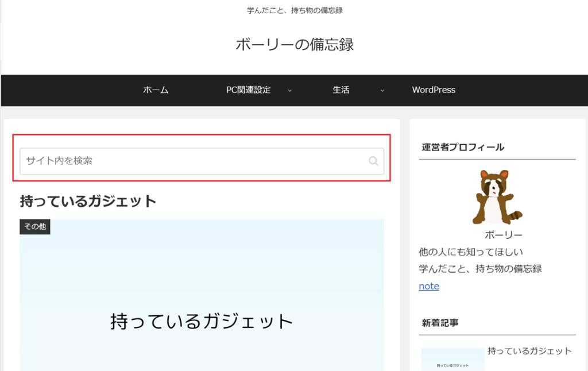Click the large featured 持っているガジェット image
Screen dimensions: 588x371
click(x=202, y=299)
